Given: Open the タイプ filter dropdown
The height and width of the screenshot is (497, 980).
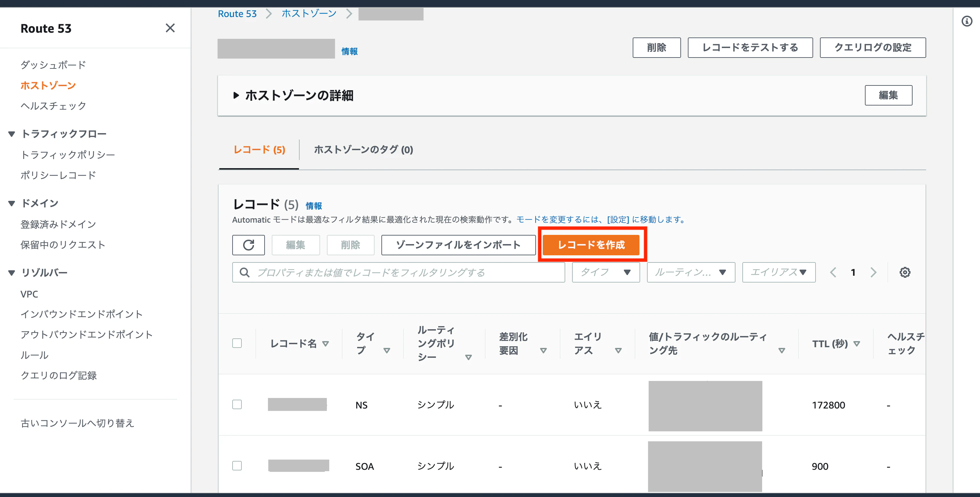Looking at the screenshot, I should pyautogui.click(x=605, y=272).
